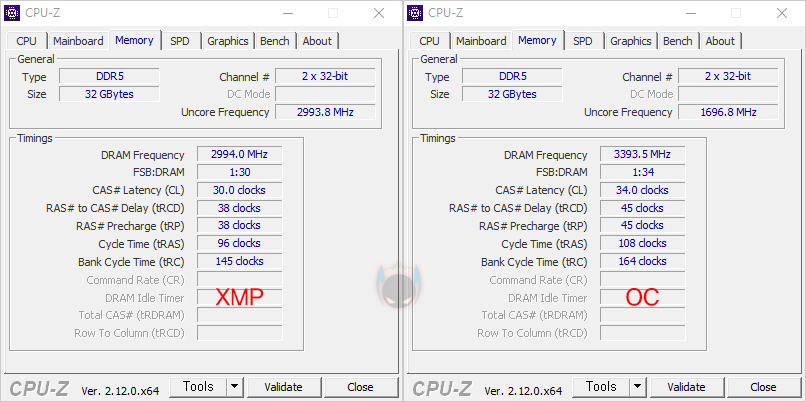Click tRCD value 38 clocks in left window
Screen dimensions: 806x402
pyautogui.click(x=240, y=208)
